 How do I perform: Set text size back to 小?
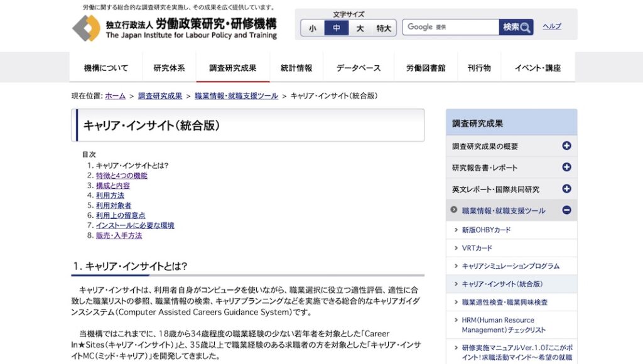[x=312, y=28]
